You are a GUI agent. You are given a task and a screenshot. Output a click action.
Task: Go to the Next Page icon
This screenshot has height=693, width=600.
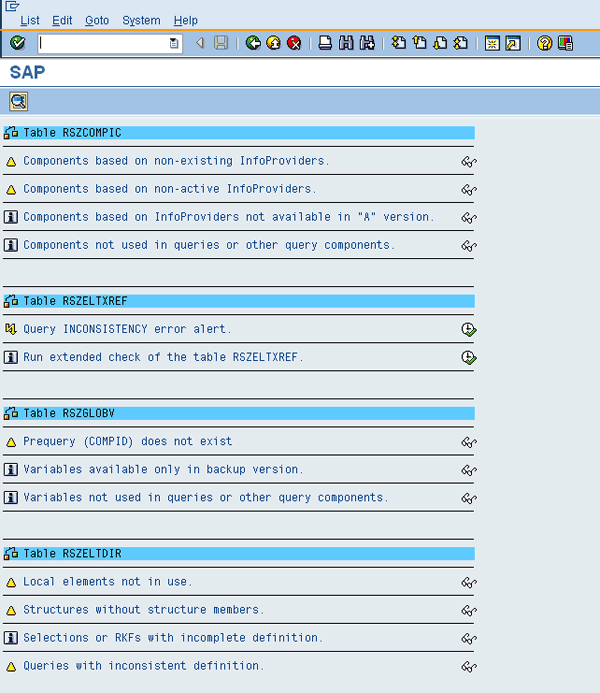pos(440,43)
